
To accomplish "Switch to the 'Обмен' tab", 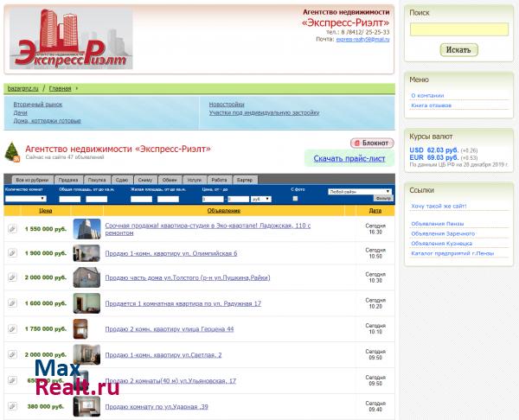I will [x=170, y=180].
